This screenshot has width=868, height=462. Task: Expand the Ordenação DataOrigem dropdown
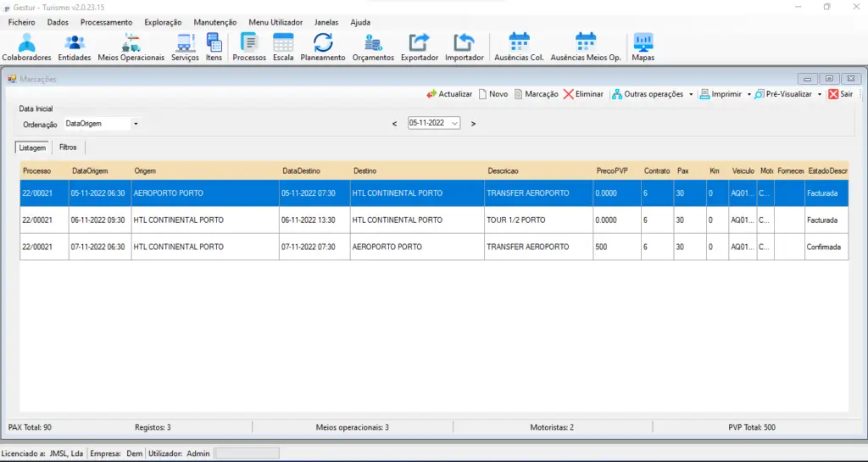coord(136,124)
